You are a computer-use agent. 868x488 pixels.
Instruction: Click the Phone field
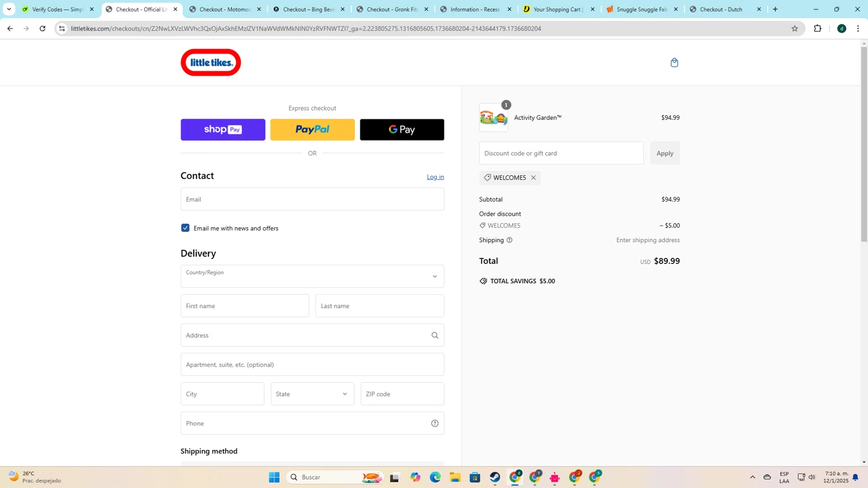[x=312, y=423]
